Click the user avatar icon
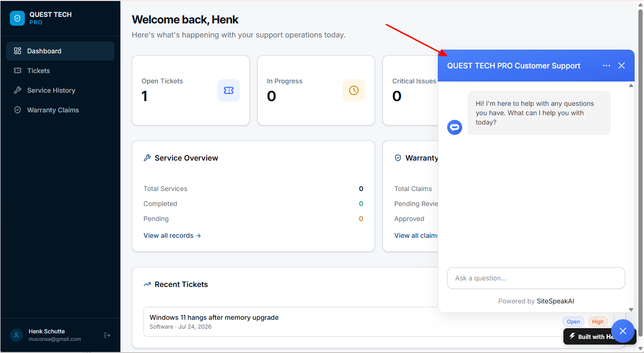This screenshot has height=353, width=644. pos(16,335)
